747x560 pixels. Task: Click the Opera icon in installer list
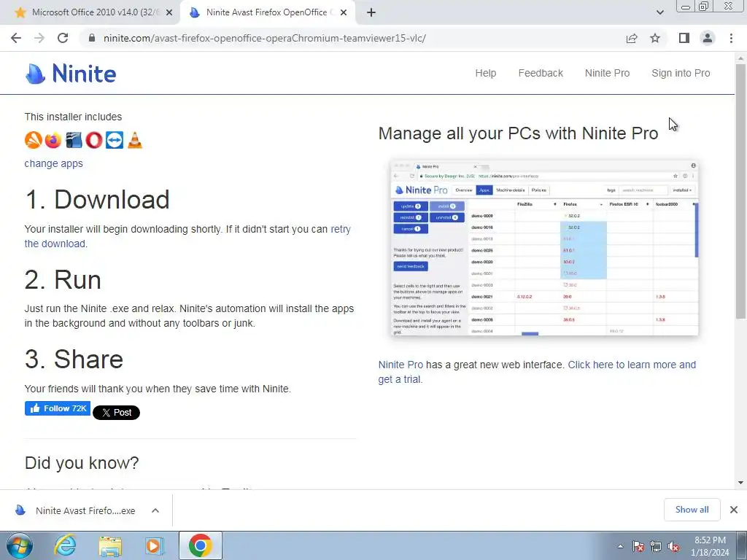tap(94, 140)
